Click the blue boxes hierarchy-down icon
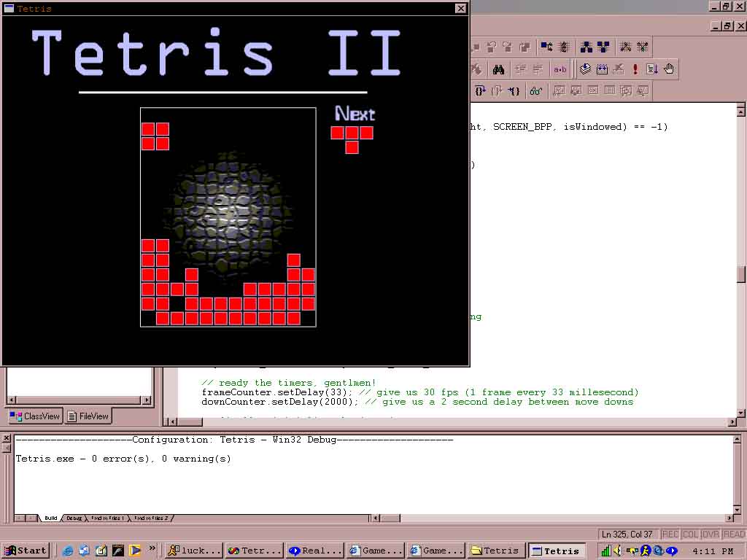 click(603, 46)
